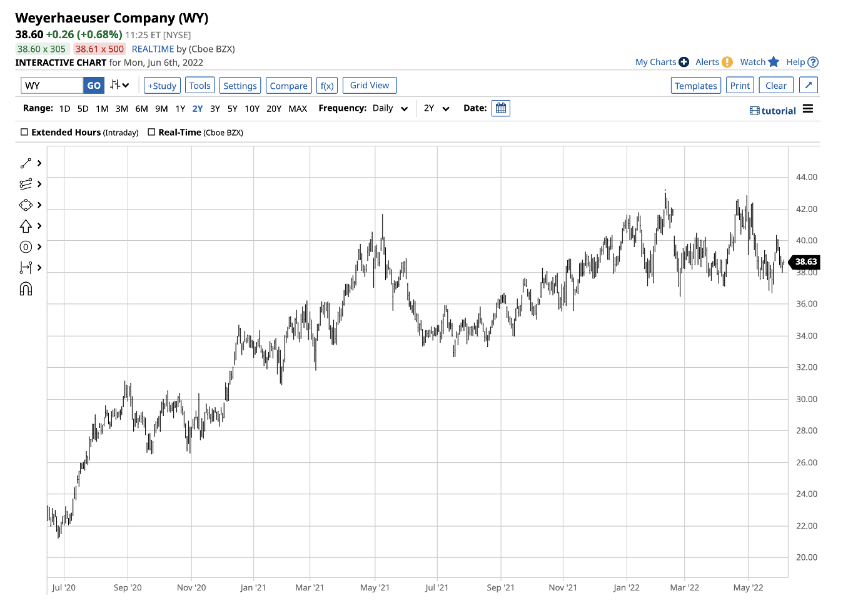868x608 pixels.
Task: Enable Real-Time Cboe BZX checkbox
Action: point(151,132)
